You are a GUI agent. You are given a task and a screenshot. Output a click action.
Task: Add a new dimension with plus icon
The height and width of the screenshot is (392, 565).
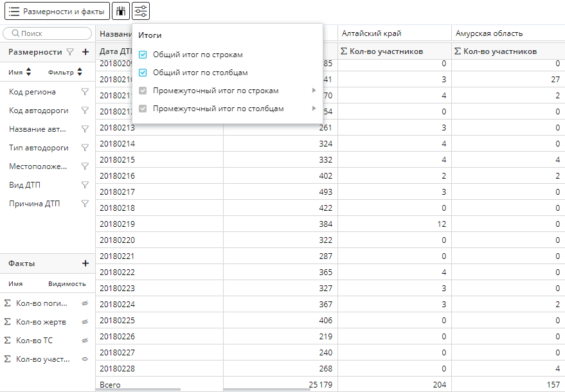click(x=85, y=52)
